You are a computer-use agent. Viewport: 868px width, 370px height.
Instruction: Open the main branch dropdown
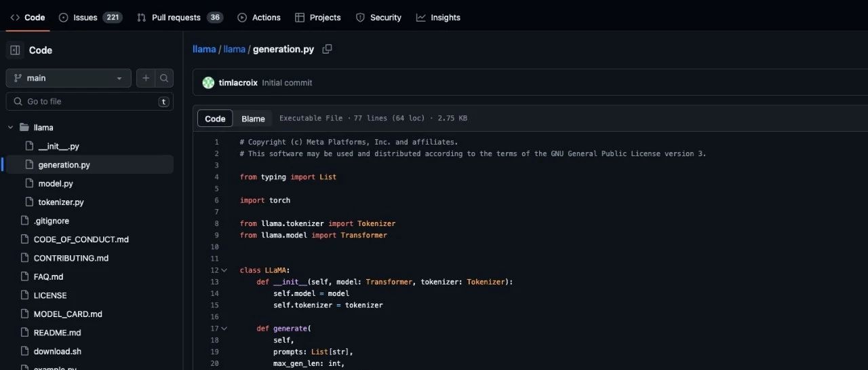coord(68,78)
